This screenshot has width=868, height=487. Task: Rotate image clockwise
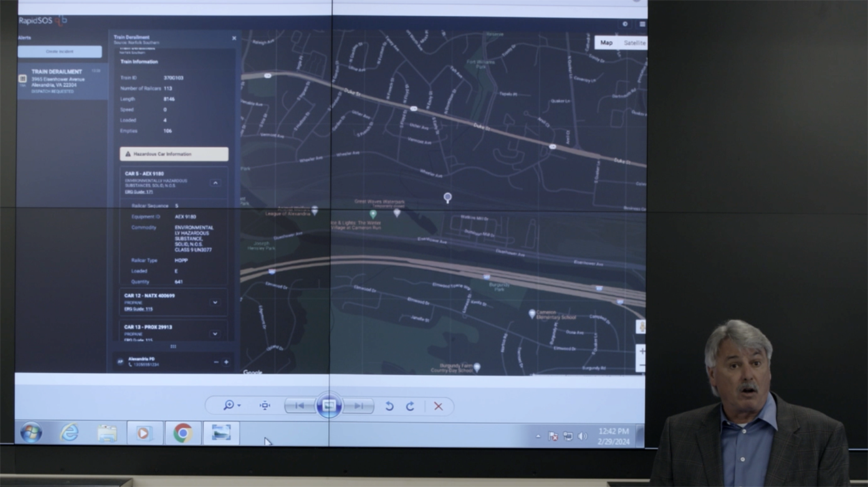click(410, 407)
